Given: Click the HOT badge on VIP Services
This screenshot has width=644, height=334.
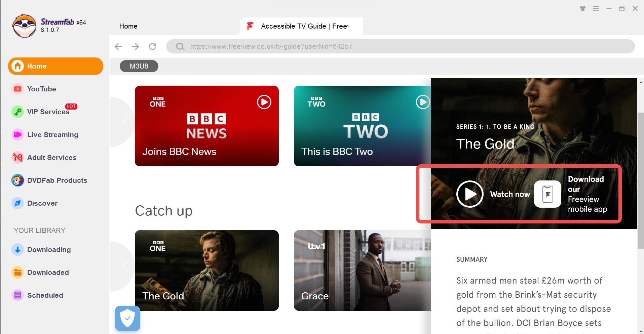Looking at the screenshot, I should [x=71, y=107].
